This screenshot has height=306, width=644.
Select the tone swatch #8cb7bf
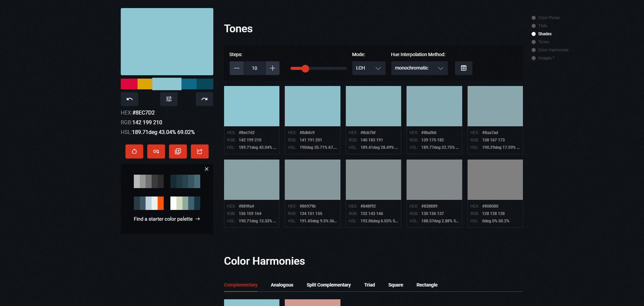click(x=373, y=106)
